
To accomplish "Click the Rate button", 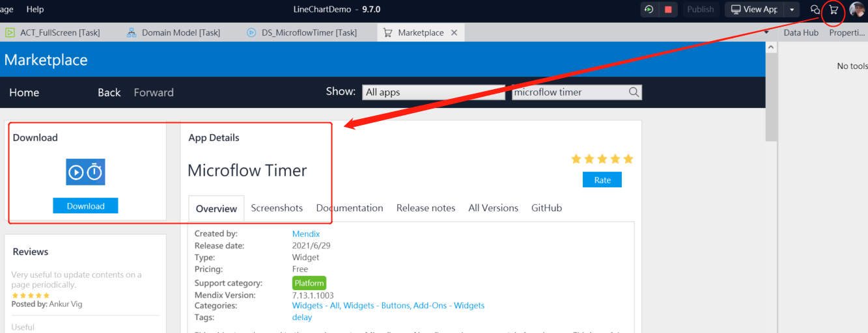I will point(602,180).
